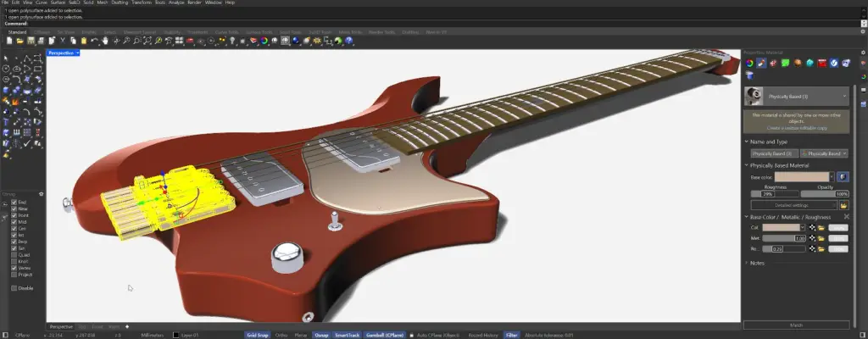Toggle the End osnap checkbox
Screen dimensions: 868x339
pyautogui.click(x=14, y=203)
